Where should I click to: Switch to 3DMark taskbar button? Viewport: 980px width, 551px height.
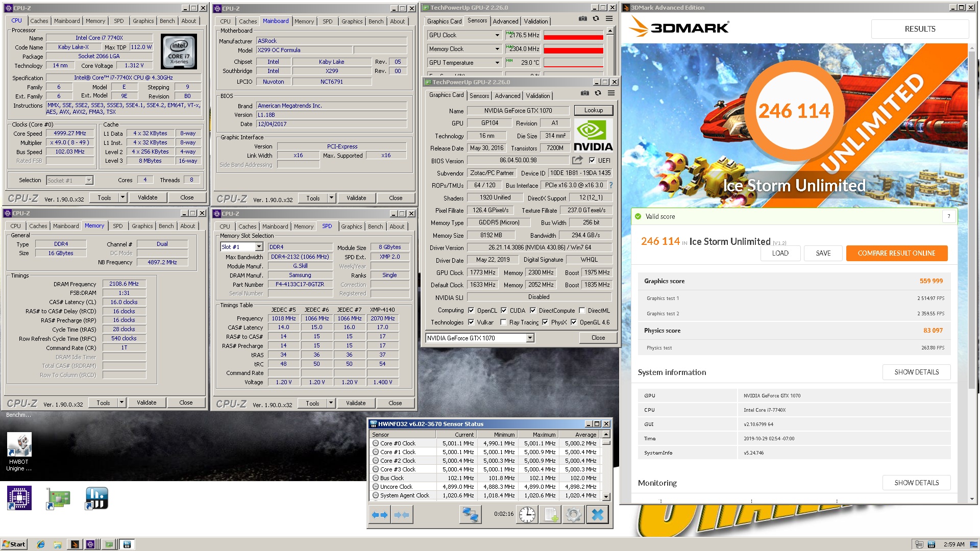pyautogui.click(x=75, y=544)
